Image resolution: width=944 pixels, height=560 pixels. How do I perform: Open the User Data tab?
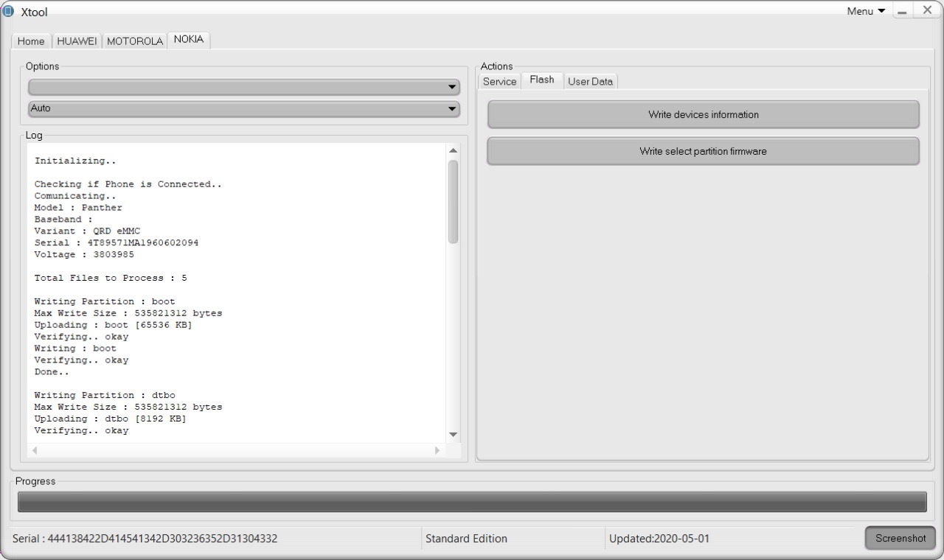tap(591, 82)
